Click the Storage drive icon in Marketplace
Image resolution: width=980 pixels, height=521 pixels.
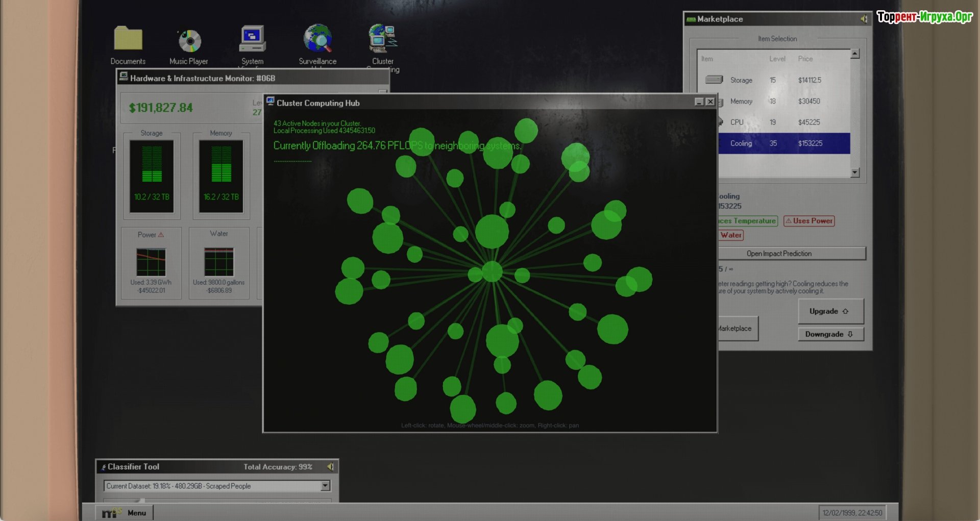pos(714,80)
